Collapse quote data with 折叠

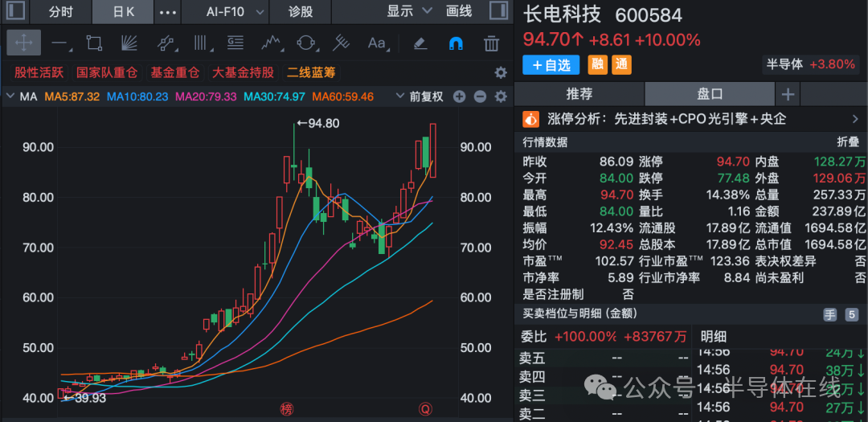[x=848, y=142]
